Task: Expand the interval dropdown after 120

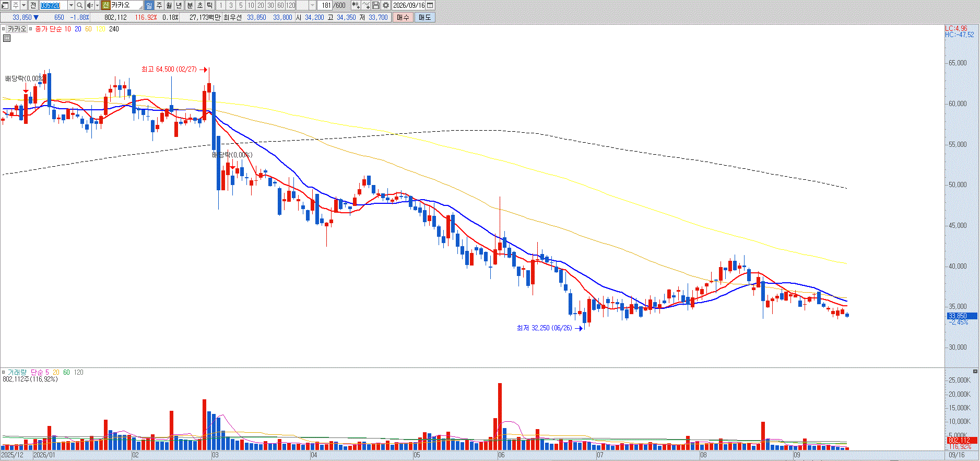Action: 312,5
